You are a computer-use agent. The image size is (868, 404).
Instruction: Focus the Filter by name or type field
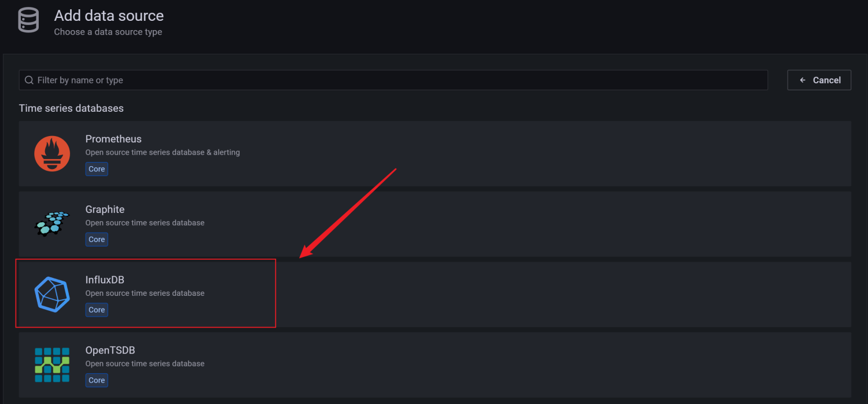393,80
